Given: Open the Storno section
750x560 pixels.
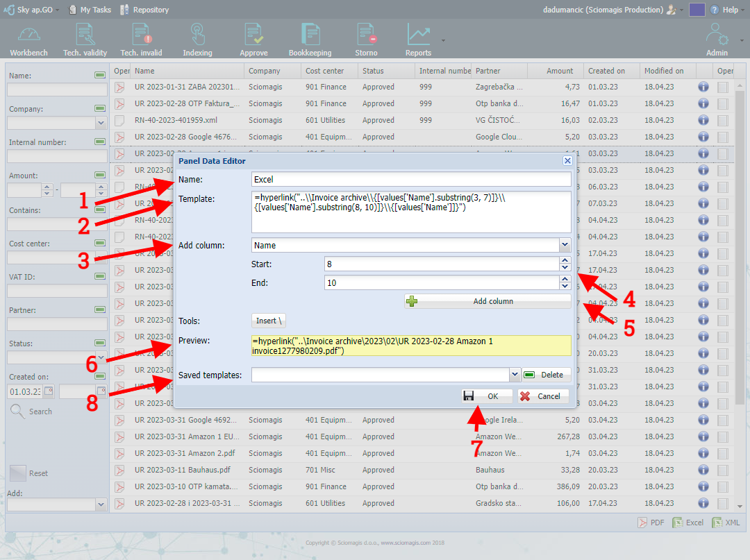Looking at the screenshot, I should (367, 40).
